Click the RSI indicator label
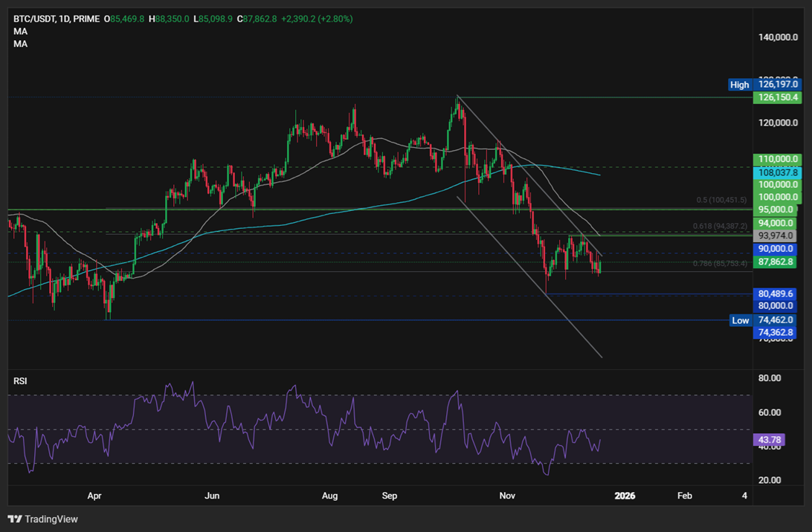Image resolution: width=812 pixels, height=532 pixels. tap(19, 380)
